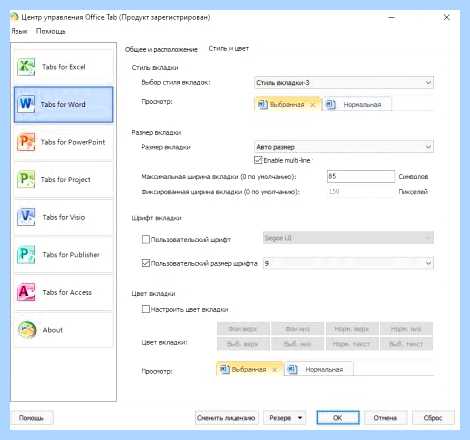Click the About icon in the sidebar
This screenshot has width=470, height=440.
(27, 330)
